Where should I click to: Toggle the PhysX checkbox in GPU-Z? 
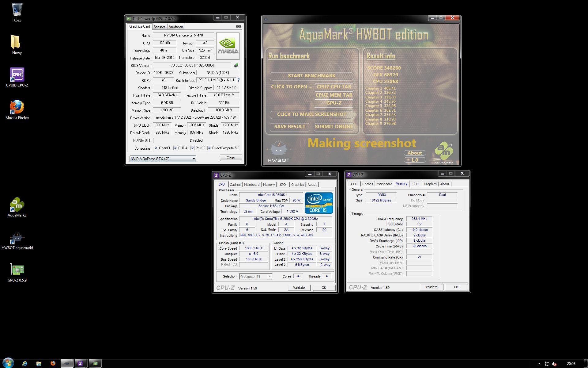coord(192,148)
